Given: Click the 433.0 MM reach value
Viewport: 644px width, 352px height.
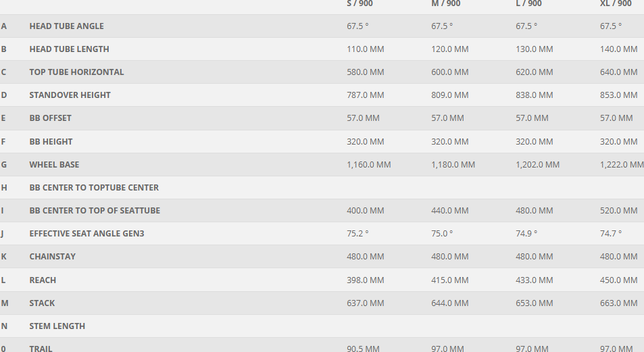Looking at the screenshot, I should click(x=534, y=280).
